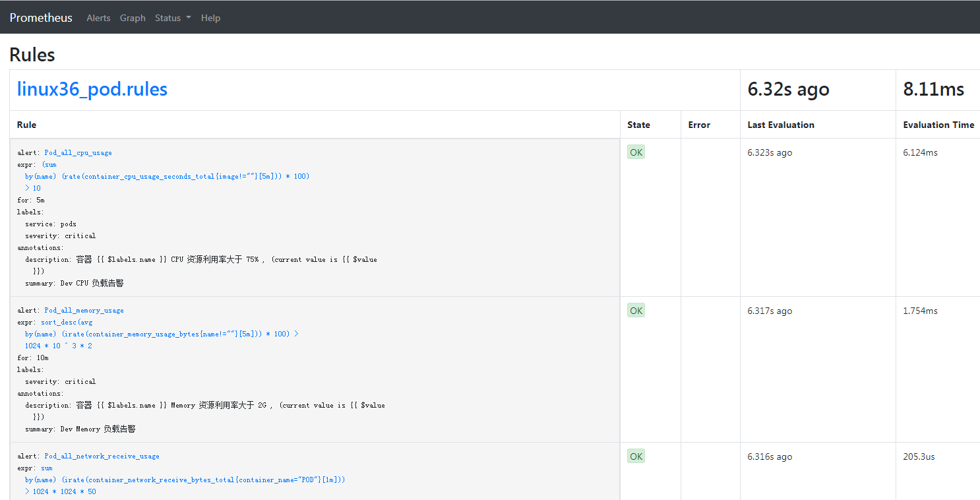The width and height of the screenshot is (980, 500).
Task: Click the '> 10' threshold in CPU expression
Action: pos(33,188)
